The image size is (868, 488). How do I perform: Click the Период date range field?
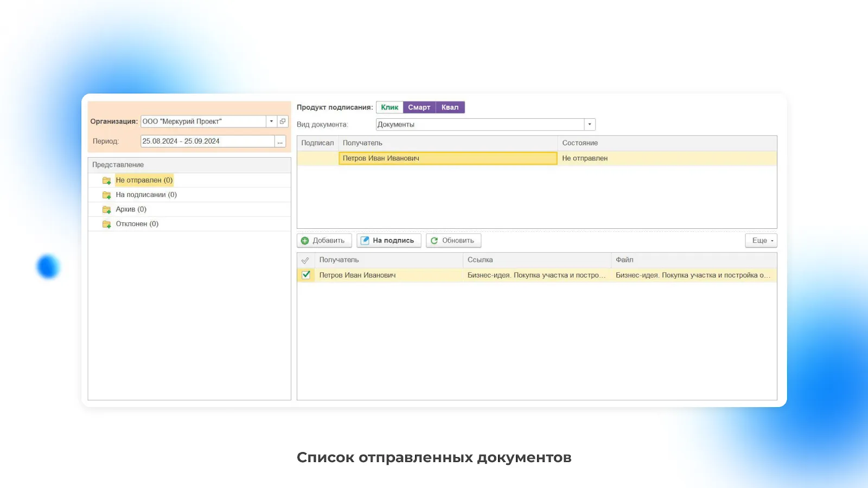coord(207,142)
